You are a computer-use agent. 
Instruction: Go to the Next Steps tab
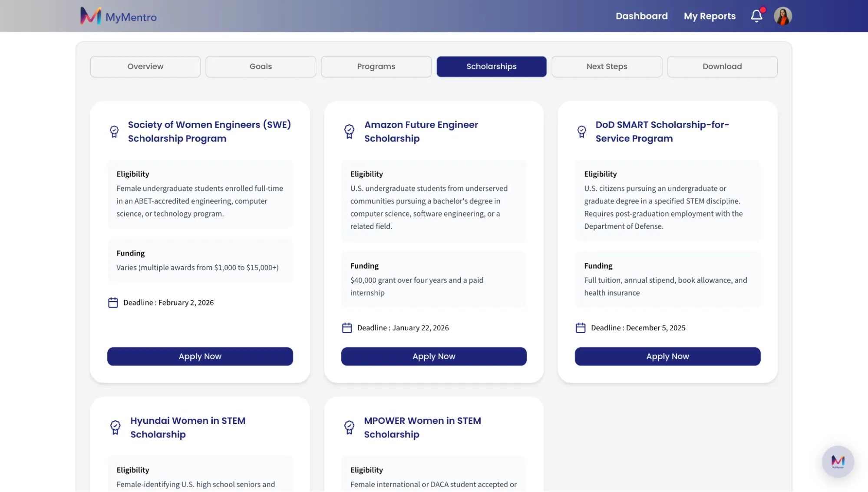click(607, 66)
